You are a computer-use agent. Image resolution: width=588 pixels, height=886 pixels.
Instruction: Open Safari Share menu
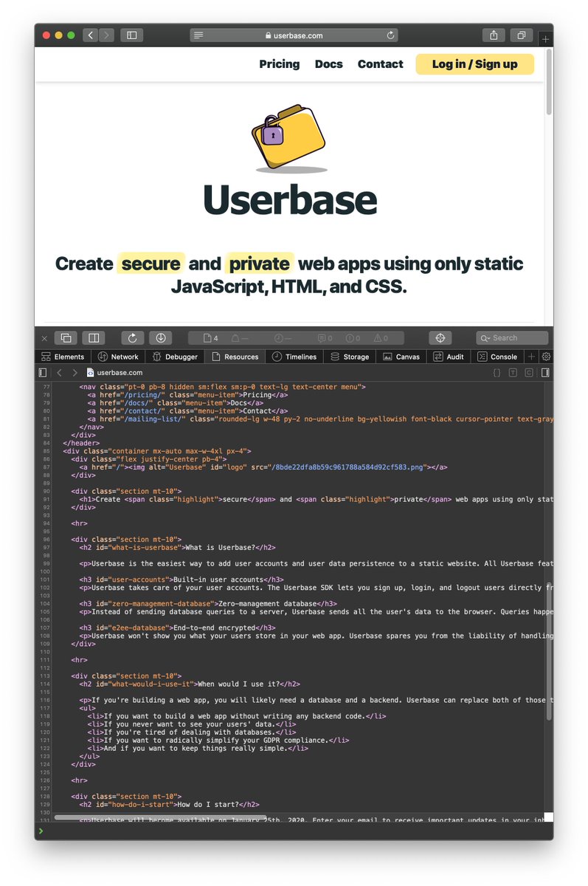[493, 35]
